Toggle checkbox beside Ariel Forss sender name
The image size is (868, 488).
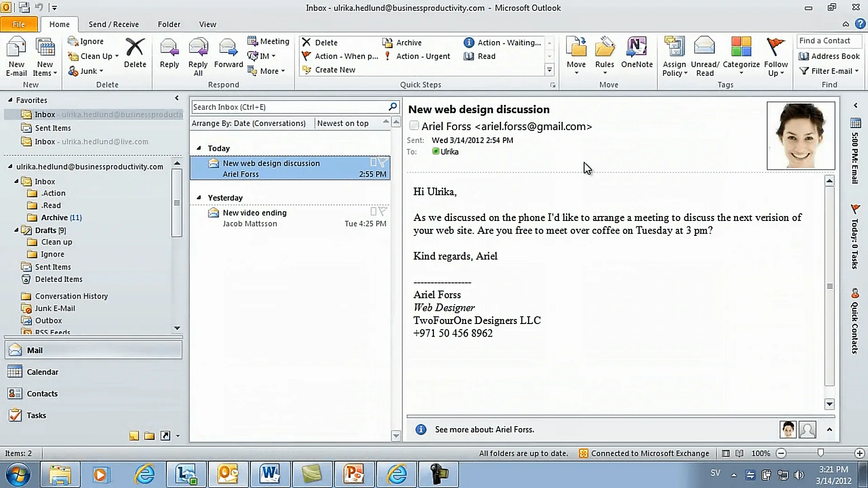coord(414,126)
